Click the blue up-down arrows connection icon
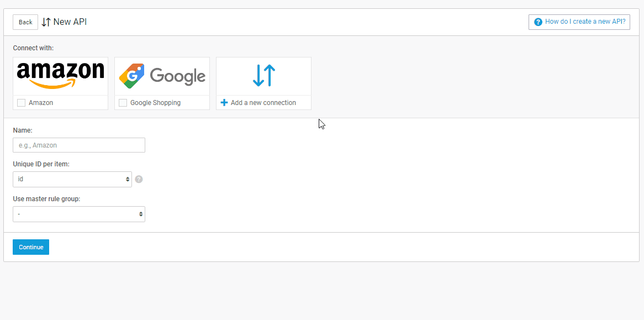 coord(263,76)
